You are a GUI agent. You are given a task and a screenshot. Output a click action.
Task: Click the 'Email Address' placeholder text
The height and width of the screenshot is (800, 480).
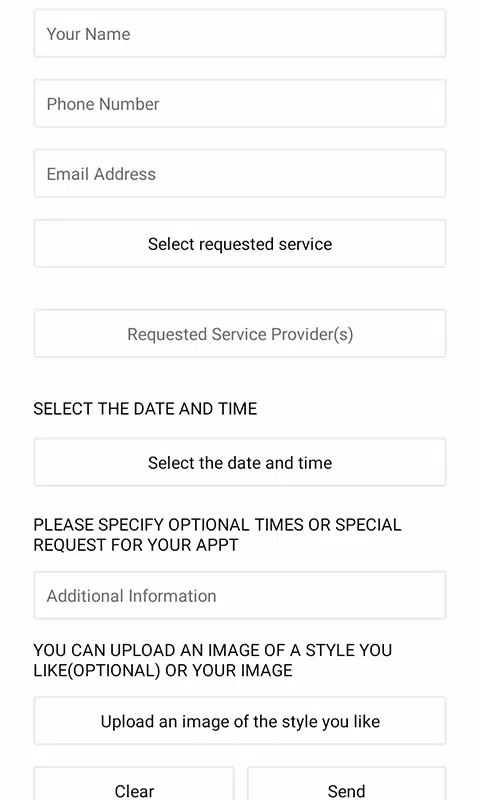[x=101, y=174]
